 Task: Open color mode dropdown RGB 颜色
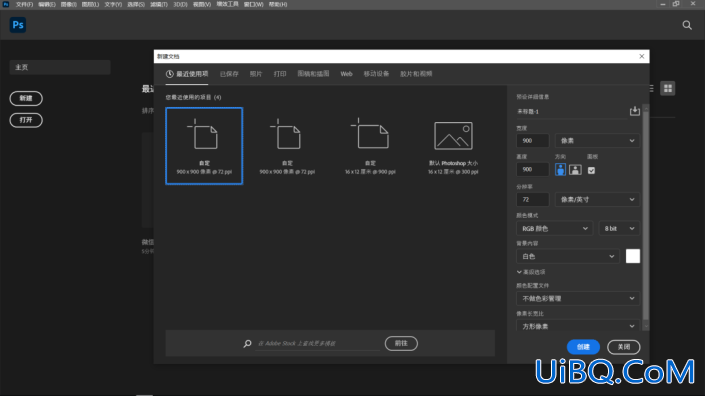pyautogui.click(x=554, y=229)
